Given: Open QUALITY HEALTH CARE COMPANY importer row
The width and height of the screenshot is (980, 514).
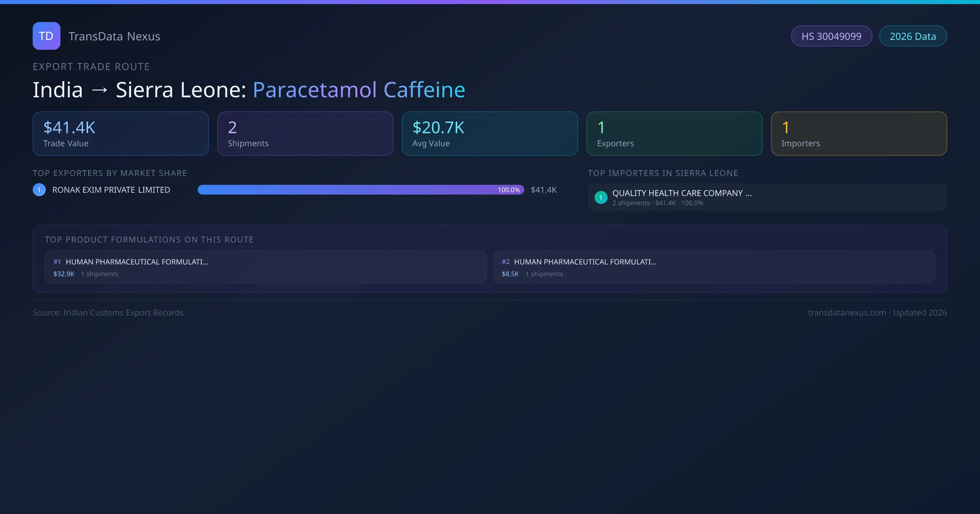Looking at the screenshot, I should 767,197.
